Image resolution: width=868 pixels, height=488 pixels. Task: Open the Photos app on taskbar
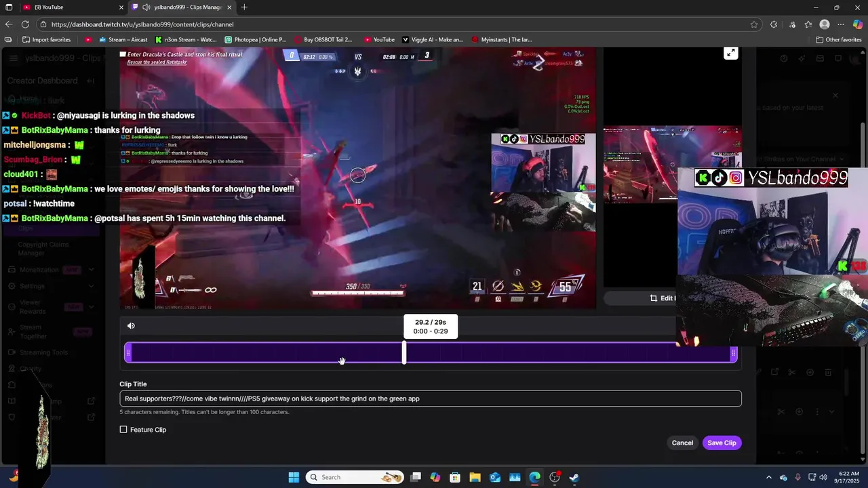click(x=515, y=477)
